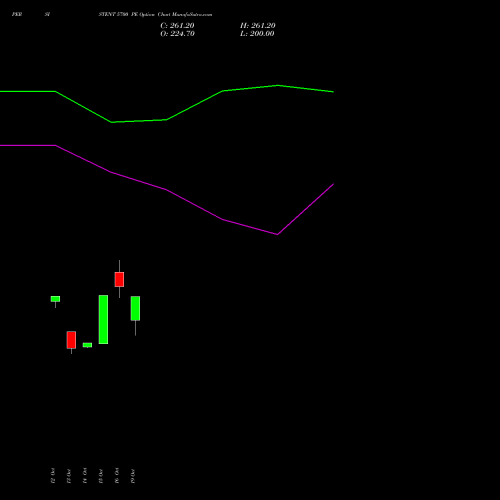Select the 13 Oct red candle

tap(71, 340)
